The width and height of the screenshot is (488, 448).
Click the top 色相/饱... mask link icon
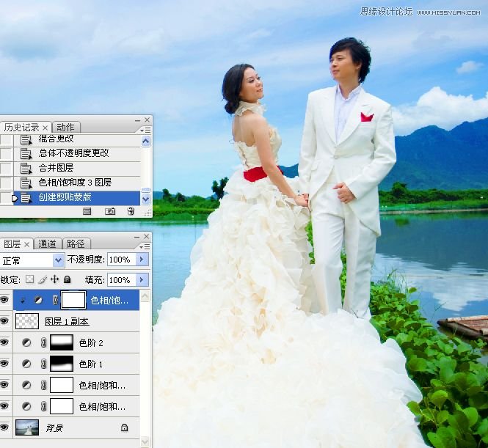[55, 300]
